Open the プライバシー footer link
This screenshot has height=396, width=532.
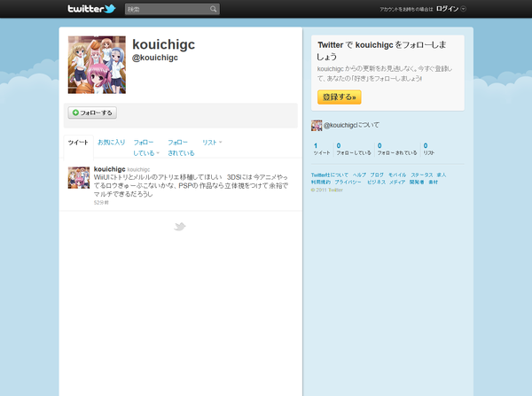click(x=348, y=182)
